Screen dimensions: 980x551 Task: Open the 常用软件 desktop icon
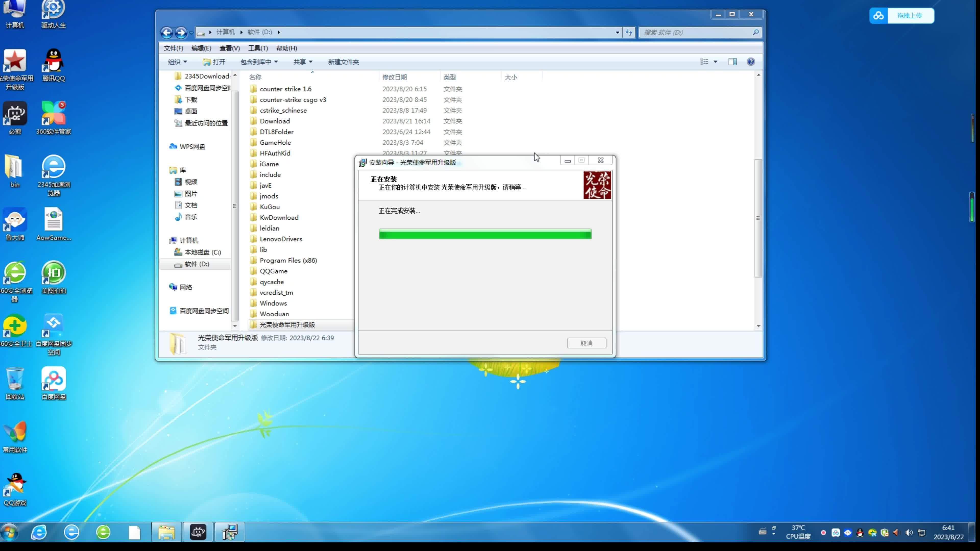coord(15,436)
